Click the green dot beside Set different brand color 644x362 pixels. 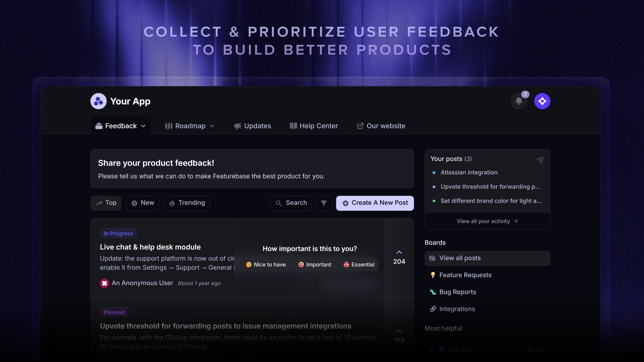(x=433, y=201)
